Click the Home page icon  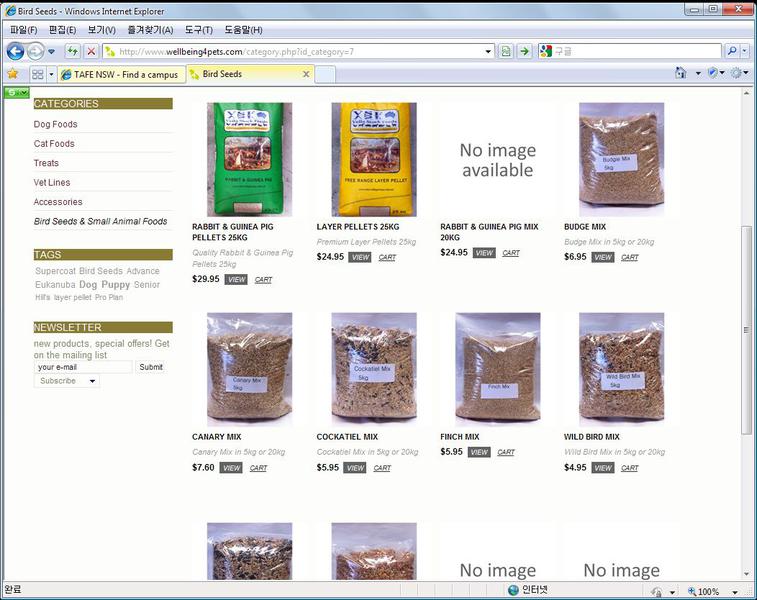click(681, 73)
